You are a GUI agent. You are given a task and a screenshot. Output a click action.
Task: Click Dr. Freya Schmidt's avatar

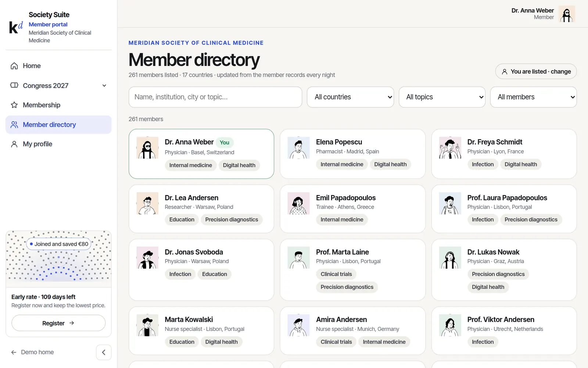coord(450,148)
